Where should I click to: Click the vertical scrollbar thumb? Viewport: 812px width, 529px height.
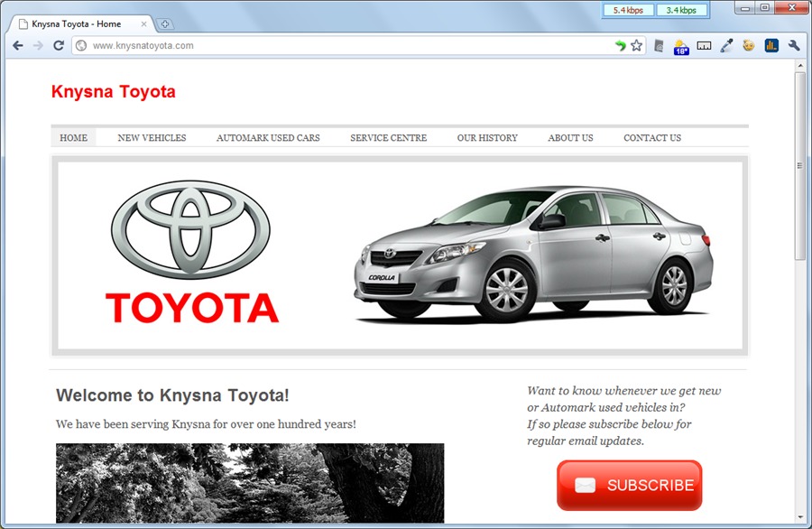click(x=800, y=166)
